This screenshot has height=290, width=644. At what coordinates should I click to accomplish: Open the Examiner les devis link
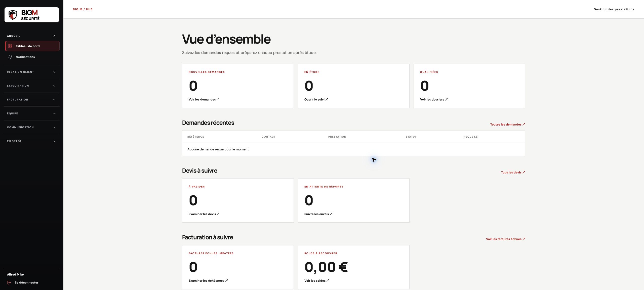(204, 214)
